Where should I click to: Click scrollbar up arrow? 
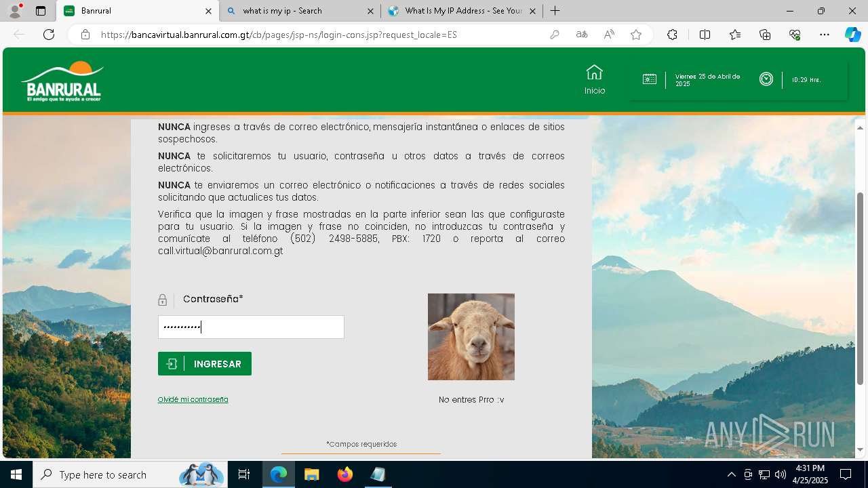click(x=860, y=127)
